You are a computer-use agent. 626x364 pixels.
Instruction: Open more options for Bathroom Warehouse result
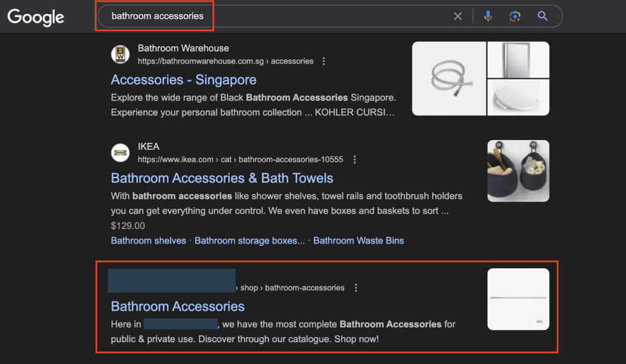[324, 61]
